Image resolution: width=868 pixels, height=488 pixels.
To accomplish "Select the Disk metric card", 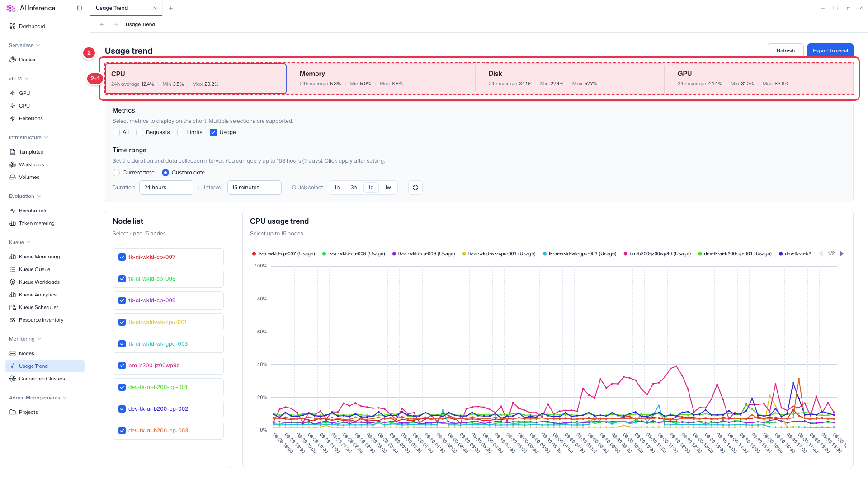I will coord(573,79).
